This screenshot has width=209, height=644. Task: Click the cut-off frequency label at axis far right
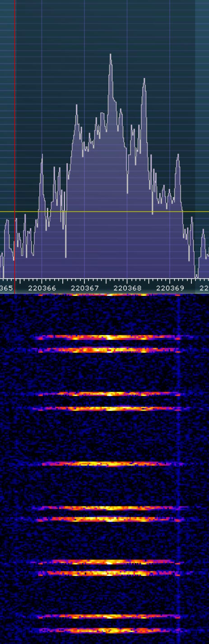[x=204, y=288]
